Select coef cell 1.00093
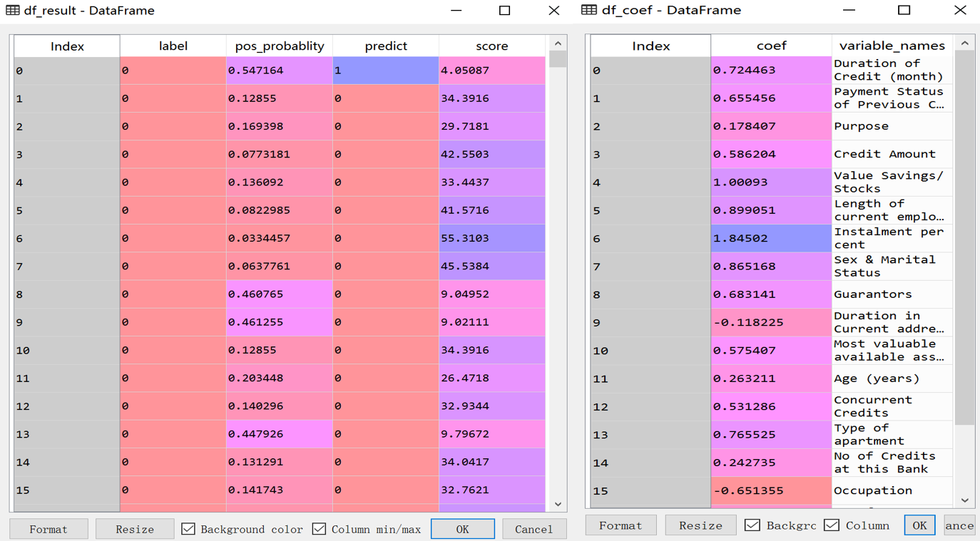The image size is (980, 541). coord(771,182)
